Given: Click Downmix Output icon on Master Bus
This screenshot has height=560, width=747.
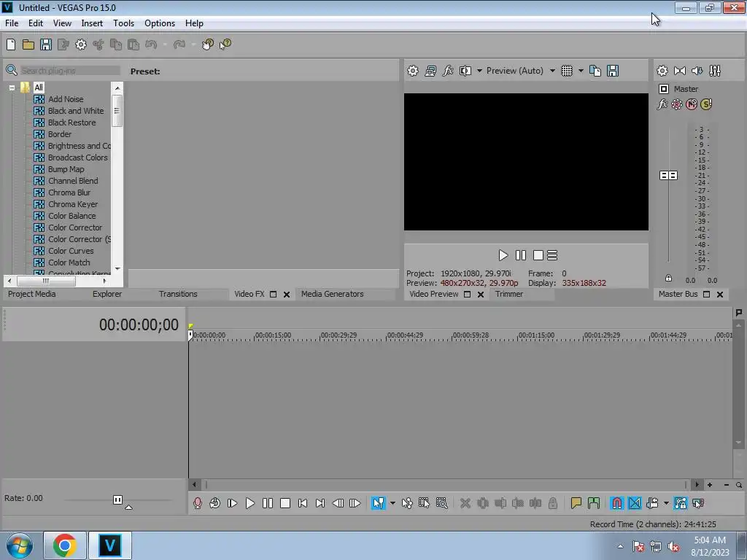Looking at the screenshot, I should [x=680, y=71].
